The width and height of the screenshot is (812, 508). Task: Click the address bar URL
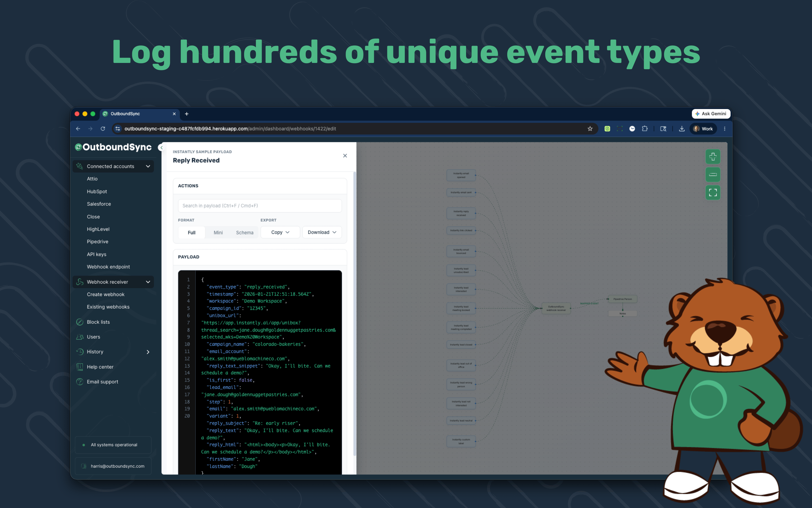[x=230, y=129]
